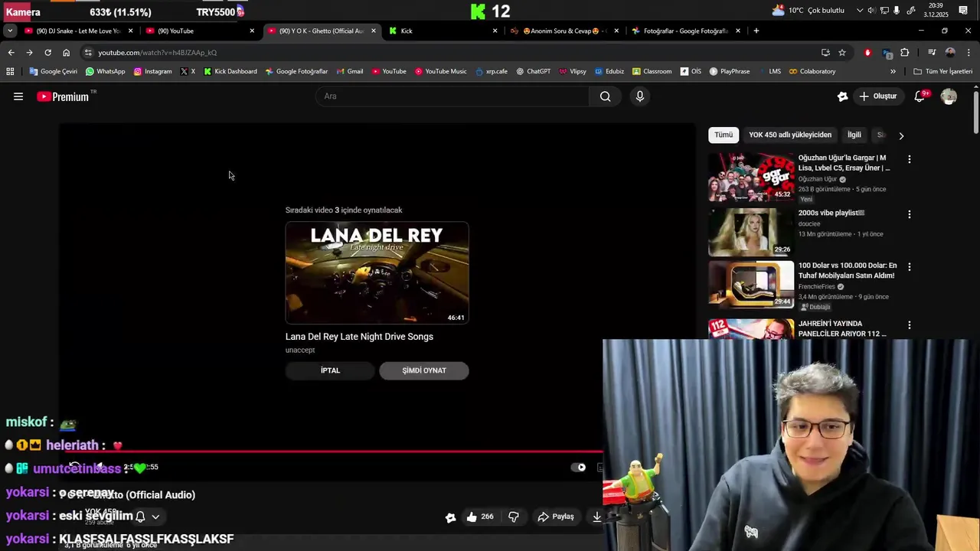
Task: Play next video with ŞİMDİ OYNAT
Action: pos(424,370)
